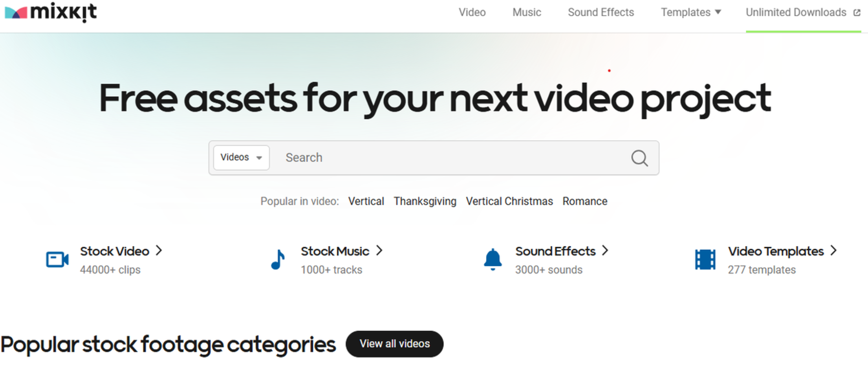Click the Video Templates film strip icon
Screen dimensions: 868x383
(x=705, y=260)
